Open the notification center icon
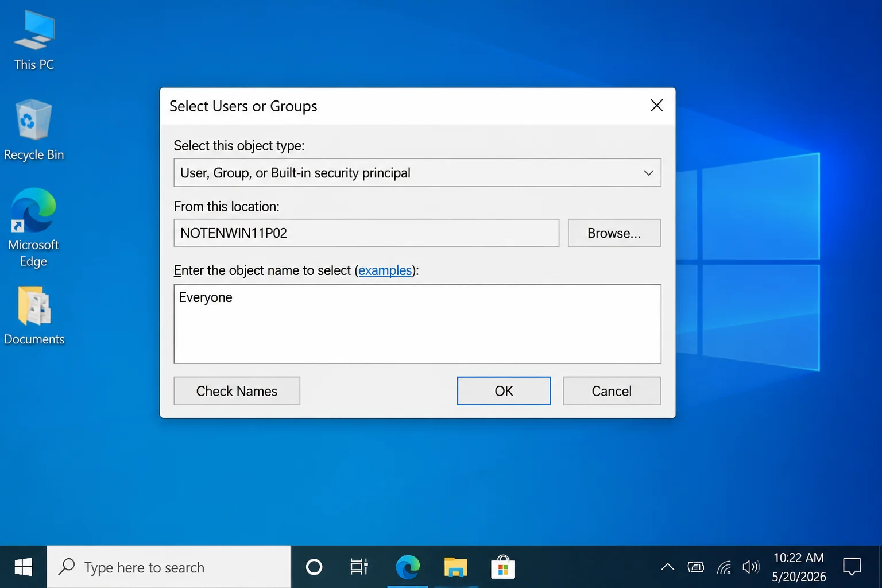Image resolution: width=882 pixels, height=588 pixels. click(852, 567)
